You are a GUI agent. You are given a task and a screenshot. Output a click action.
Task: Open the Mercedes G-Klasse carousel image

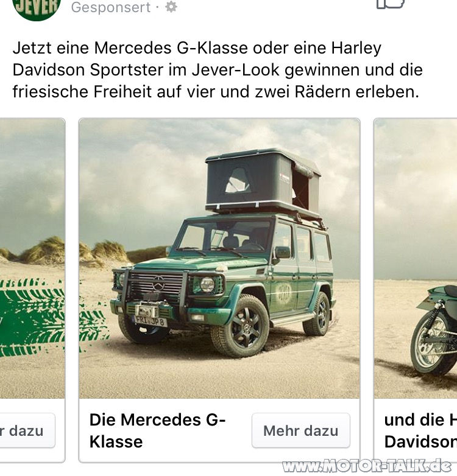(x=219, y=258)
